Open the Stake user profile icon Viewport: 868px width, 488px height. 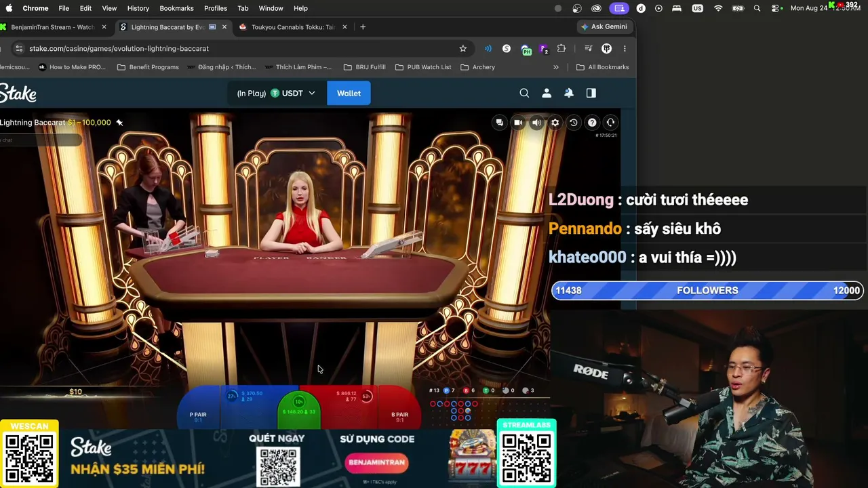pos(547,93)
